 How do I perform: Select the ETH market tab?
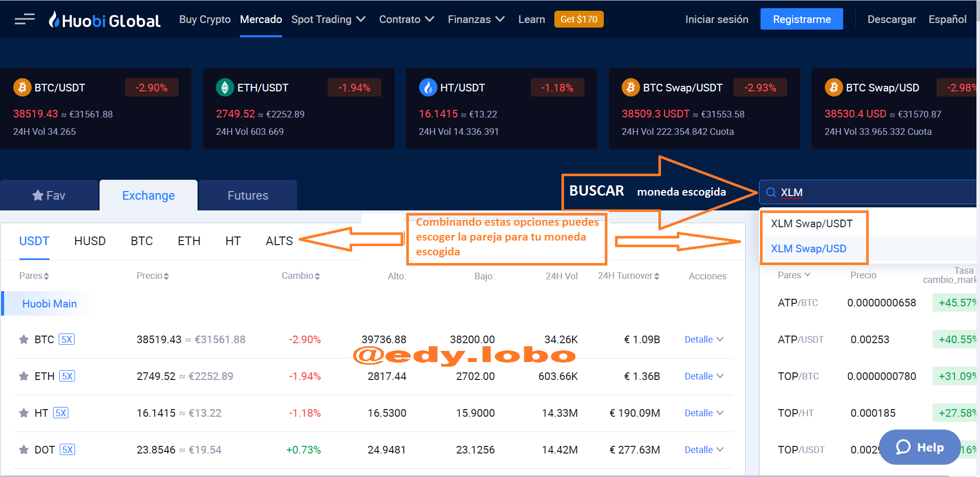pyautogui.click(x=189, y=241)
